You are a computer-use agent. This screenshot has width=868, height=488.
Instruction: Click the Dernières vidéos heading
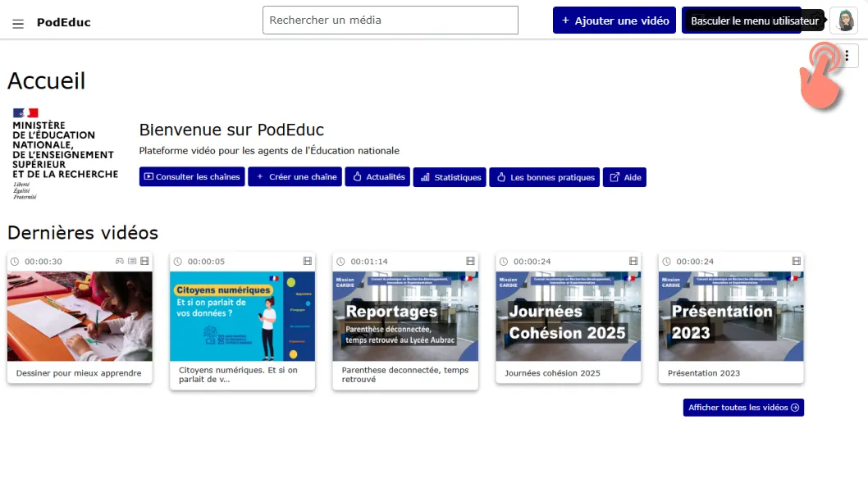[83, 233]
